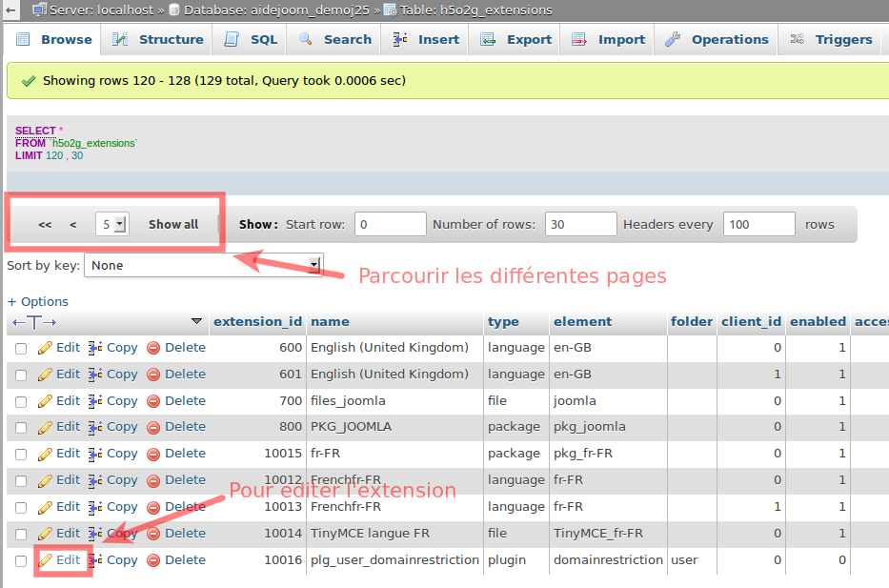The height and width of the screenshot is (588, 889).
Task: Click the Copy icon for files_joomla row
Action: pos(95,401)
